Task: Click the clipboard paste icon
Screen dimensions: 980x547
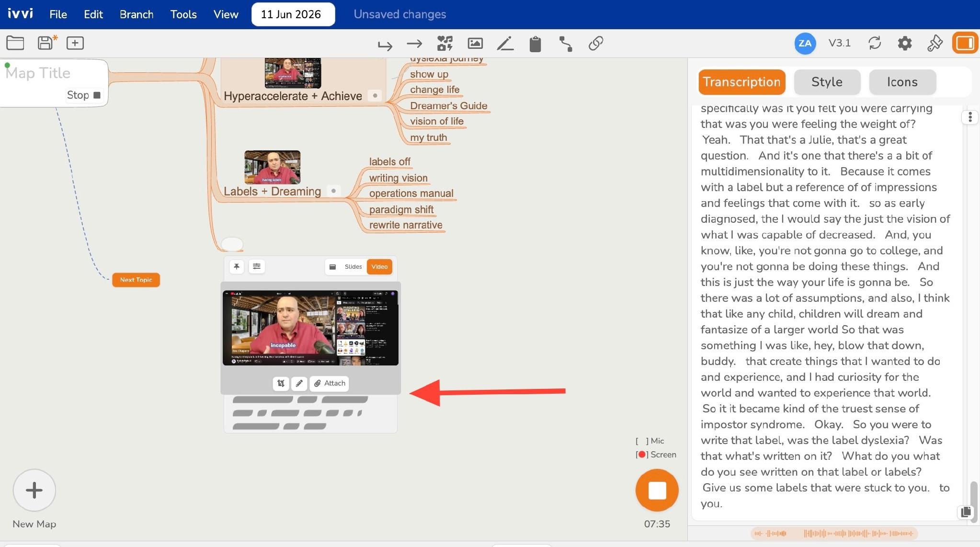Action: pos(535,44)
